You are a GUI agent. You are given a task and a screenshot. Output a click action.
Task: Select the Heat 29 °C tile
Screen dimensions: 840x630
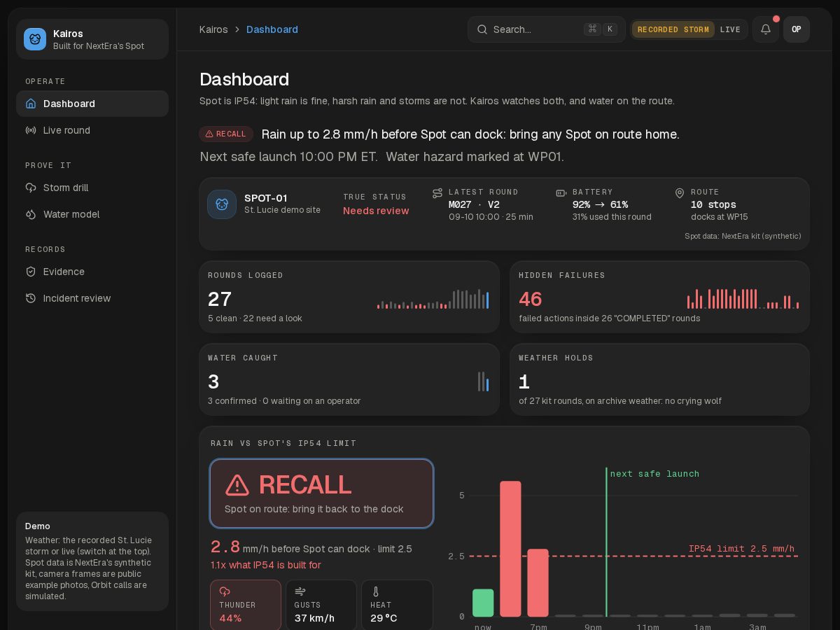coord(397,605)
